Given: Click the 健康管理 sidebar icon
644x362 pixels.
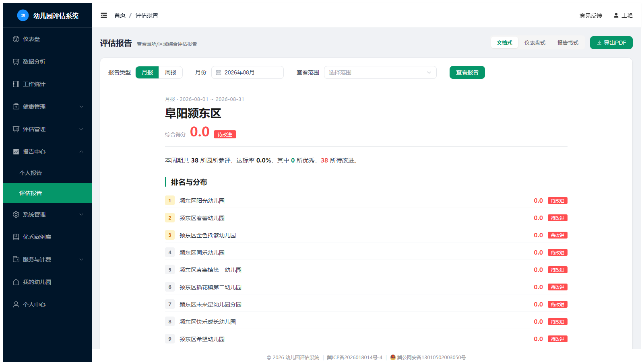Looking at the screenshot, I should click(16, 107).
